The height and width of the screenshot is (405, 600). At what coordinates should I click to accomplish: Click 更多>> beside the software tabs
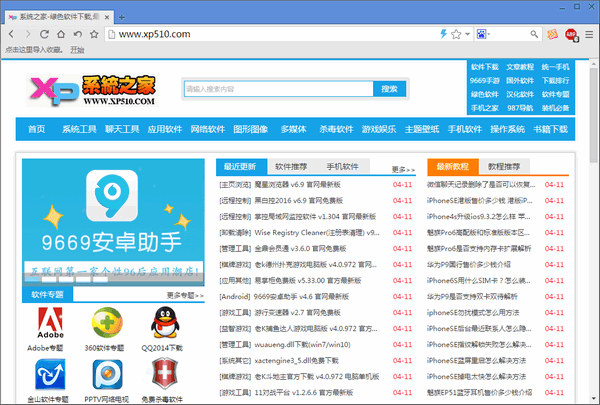403,169
